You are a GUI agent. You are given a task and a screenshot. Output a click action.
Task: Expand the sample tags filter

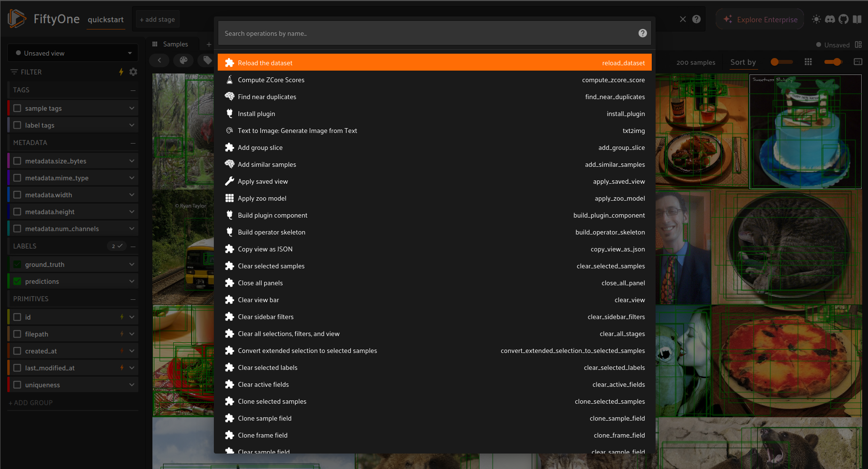[132, 108]
